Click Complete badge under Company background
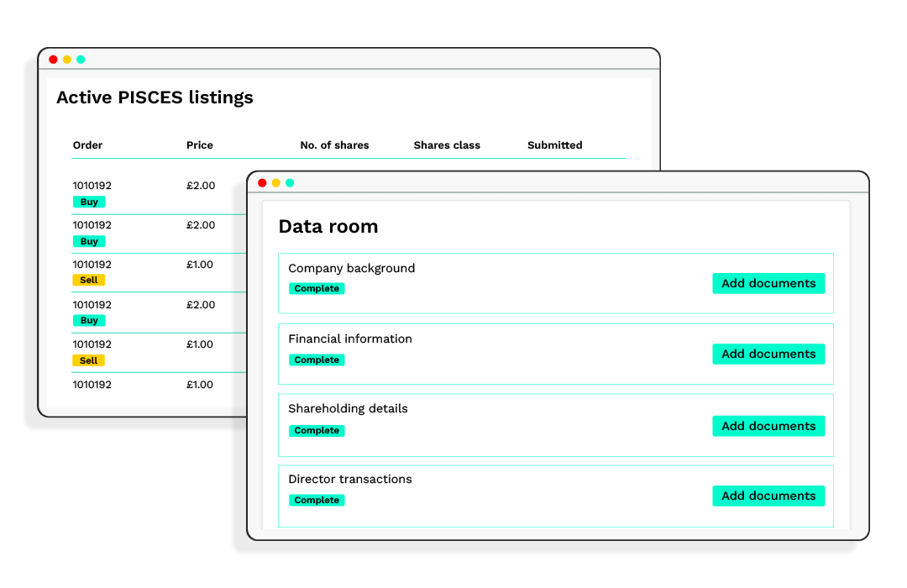The height and width of the screenshot is (588, 907). tap(317, 288)
